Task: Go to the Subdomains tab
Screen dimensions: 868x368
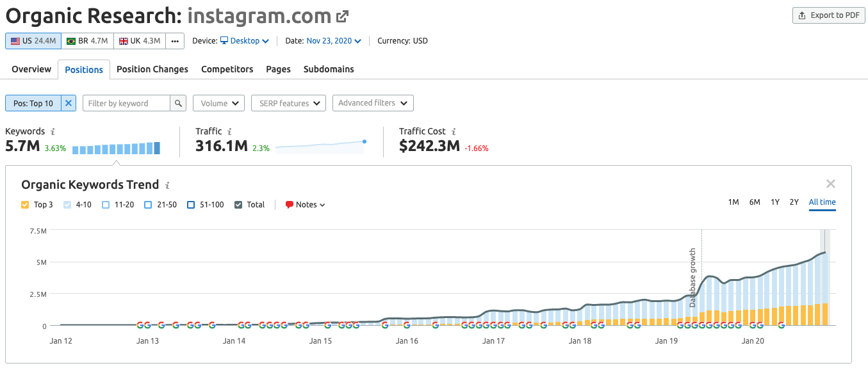Action: tap(329, 69)
